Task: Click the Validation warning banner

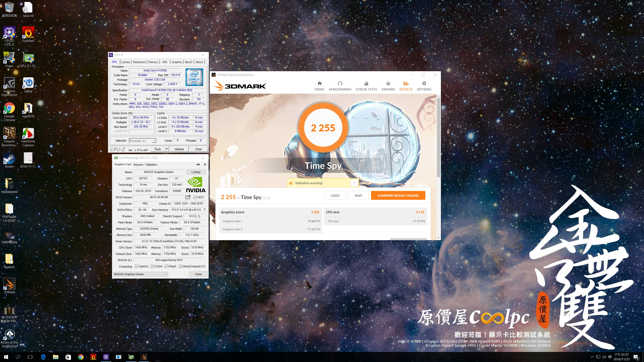Action: click(x=323, y=183)
